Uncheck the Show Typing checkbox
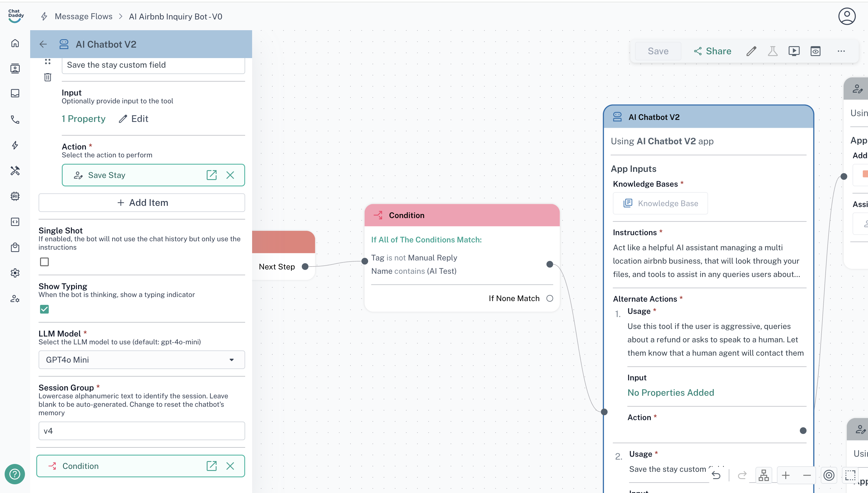 (x=44, y=309)
